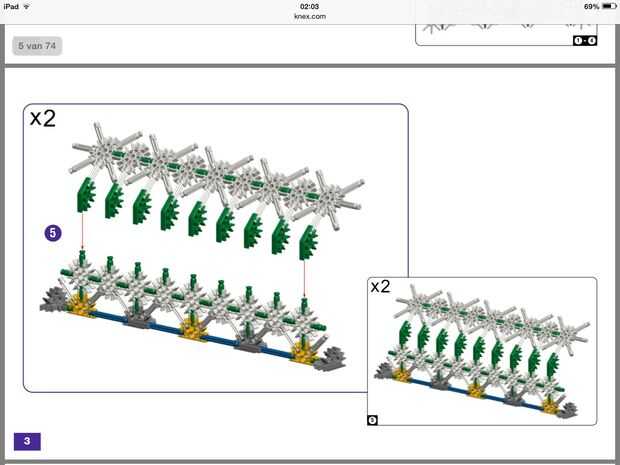Tap the knex.com address bar

point(310,16)
